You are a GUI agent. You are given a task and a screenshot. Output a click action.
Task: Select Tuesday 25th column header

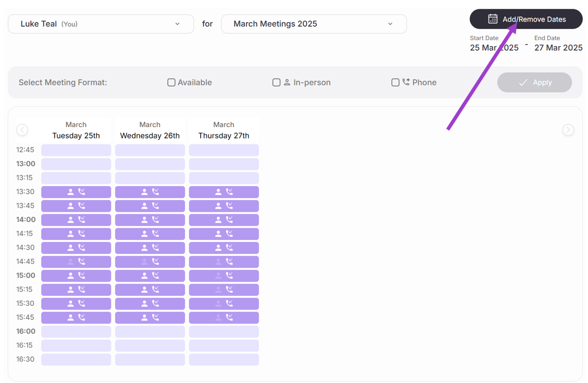coord(76,131)
